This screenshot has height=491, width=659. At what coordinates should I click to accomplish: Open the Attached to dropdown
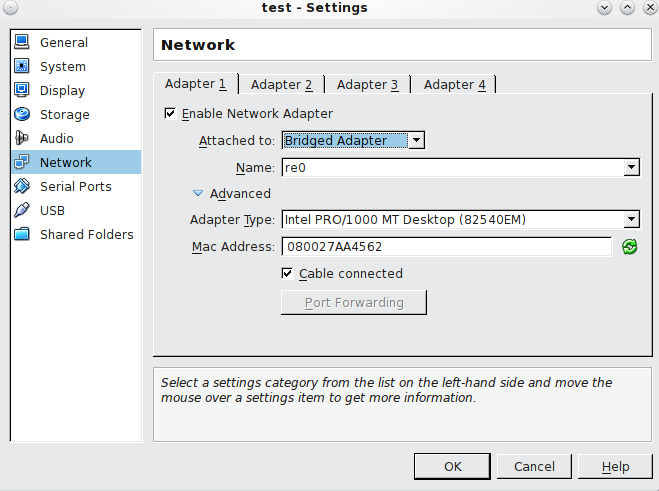[353, 140]
